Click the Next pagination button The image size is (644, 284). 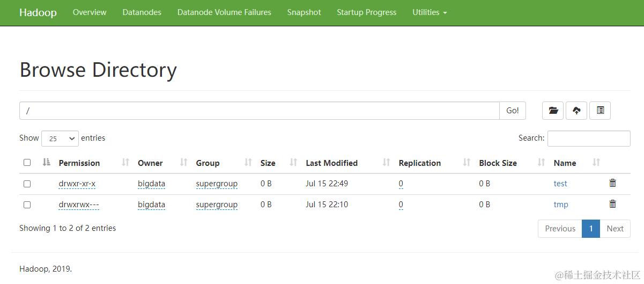click(615, 229)
